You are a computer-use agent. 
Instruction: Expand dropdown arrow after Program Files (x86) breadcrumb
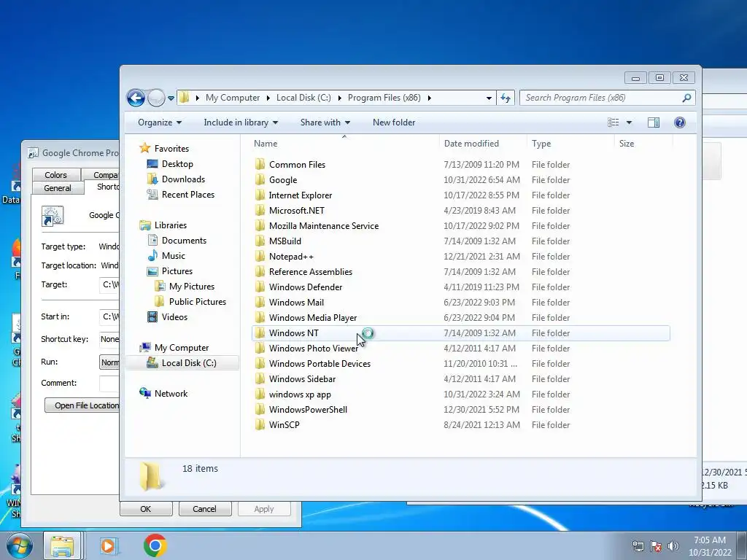click(x=429, y=98)
